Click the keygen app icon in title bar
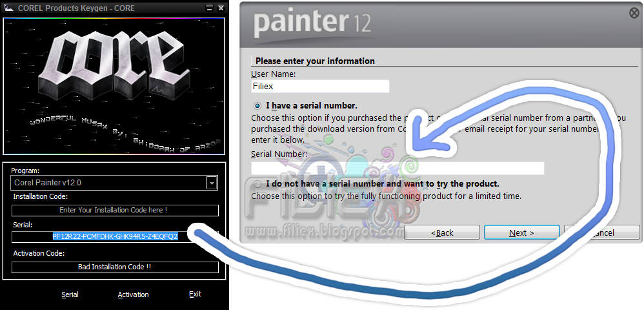This screenshot has width=644, height=310. [8, 7]
